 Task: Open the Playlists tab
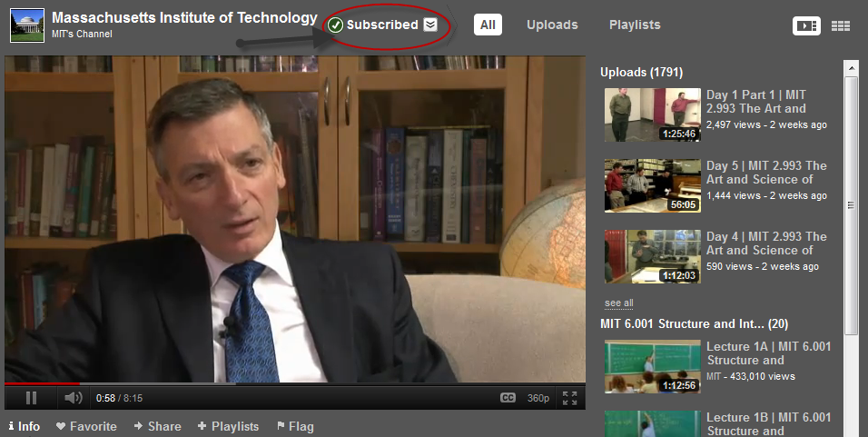635,25
